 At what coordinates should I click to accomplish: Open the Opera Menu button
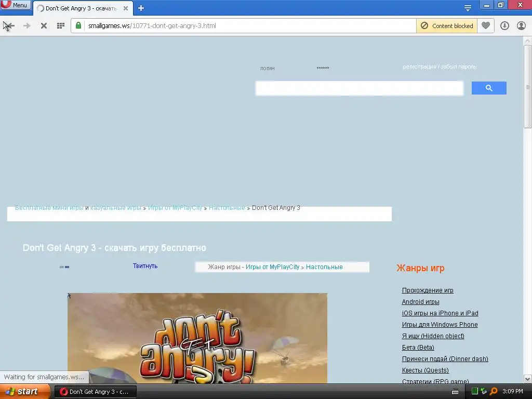16,5
